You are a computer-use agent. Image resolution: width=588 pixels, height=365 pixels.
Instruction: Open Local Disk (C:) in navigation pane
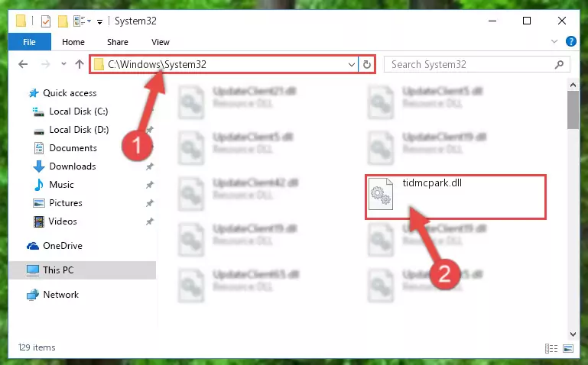coord(79,111)
